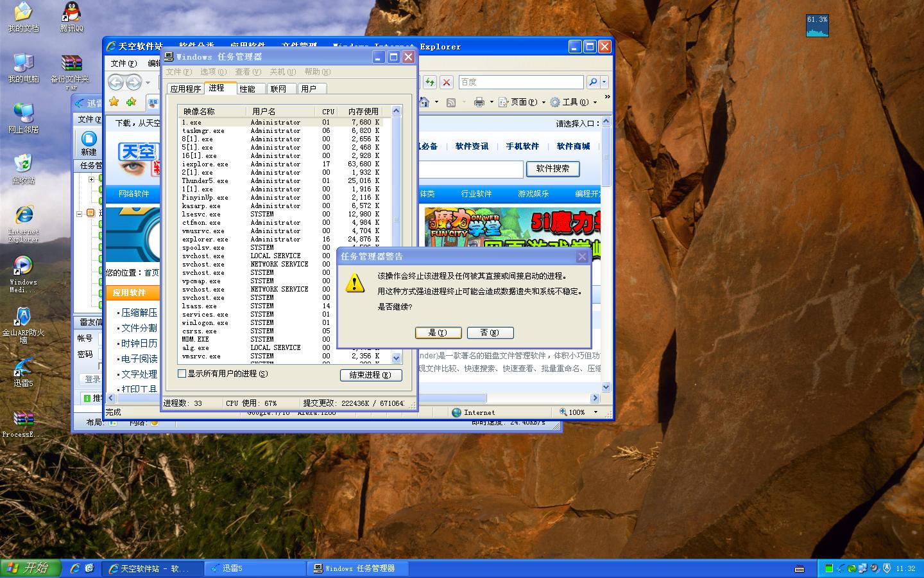Click the IE forward arrow button
924x578 pixels.
point(133,82)
